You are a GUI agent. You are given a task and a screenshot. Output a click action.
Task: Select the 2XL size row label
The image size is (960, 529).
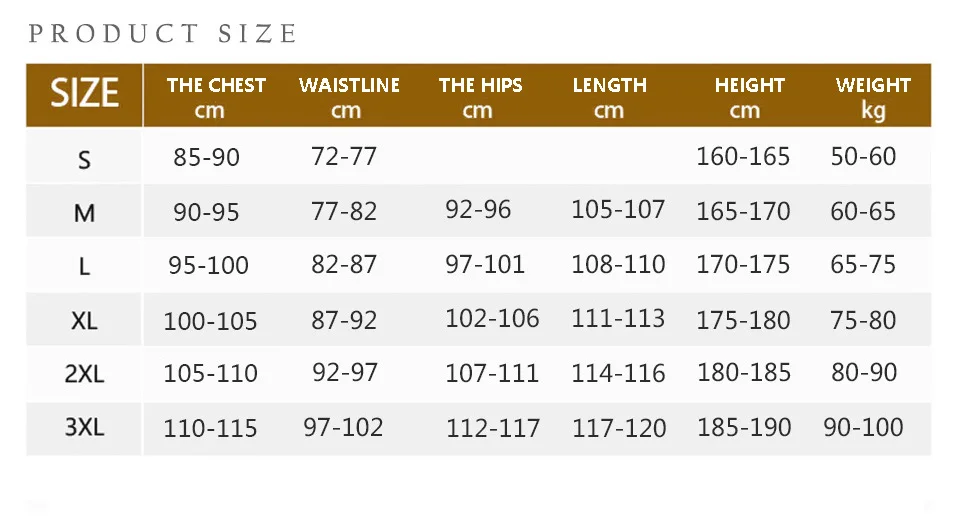[x=84, y=375]
